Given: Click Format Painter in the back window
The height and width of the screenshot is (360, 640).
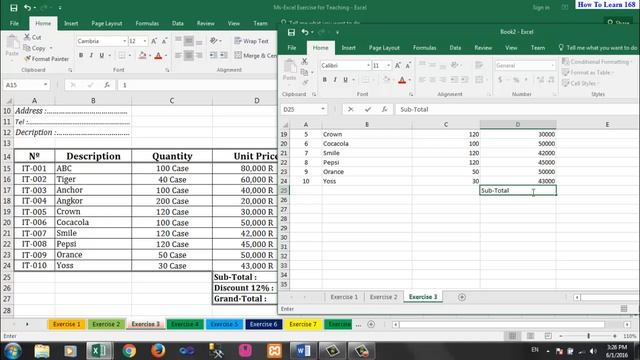Looking at the screenshot, I should click(46, 59).
